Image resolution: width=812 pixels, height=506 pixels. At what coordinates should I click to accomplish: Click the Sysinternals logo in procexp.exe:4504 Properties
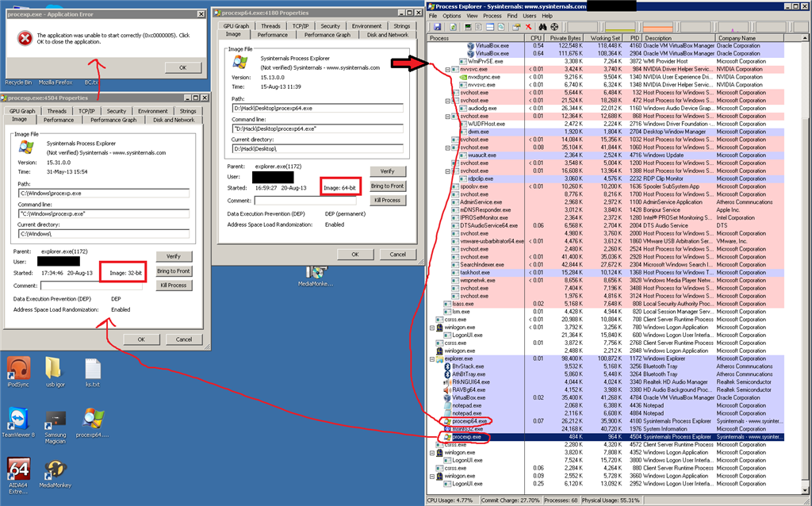tap(26, 148)
